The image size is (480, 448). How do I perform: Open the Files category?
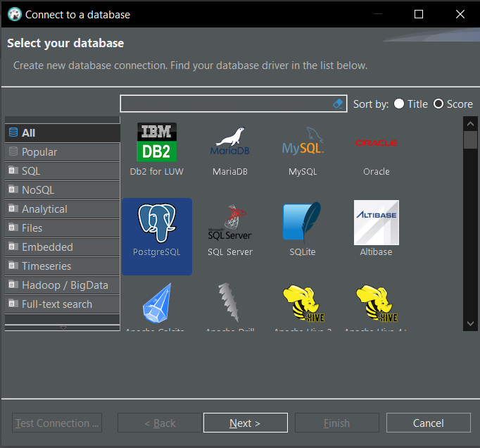tap(63, 228)
